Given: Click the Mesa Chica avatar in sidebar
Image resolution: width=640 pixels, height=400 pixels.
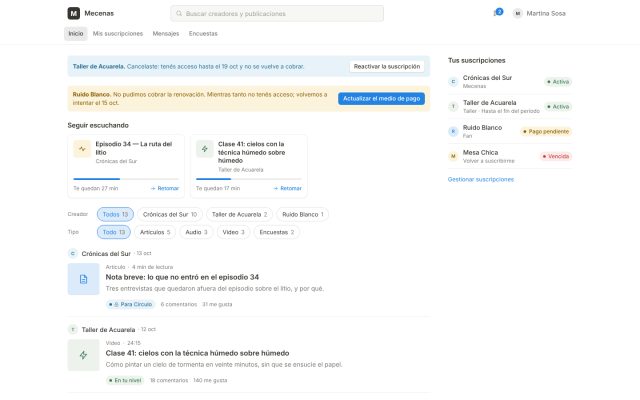Looking at the screenshot, I should (453, 156).
